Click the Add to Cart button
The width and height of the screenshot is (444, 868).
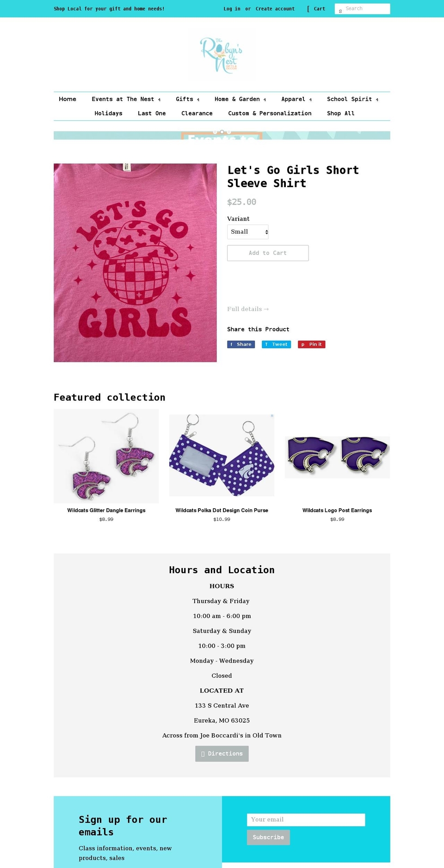[268, 253]
